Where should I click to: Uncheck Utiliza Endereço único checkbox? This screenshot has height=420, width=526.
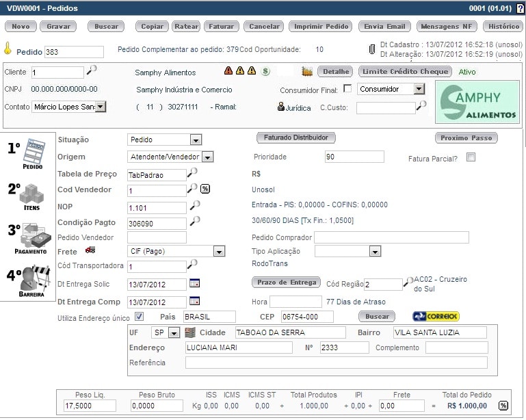click(139, 317)
